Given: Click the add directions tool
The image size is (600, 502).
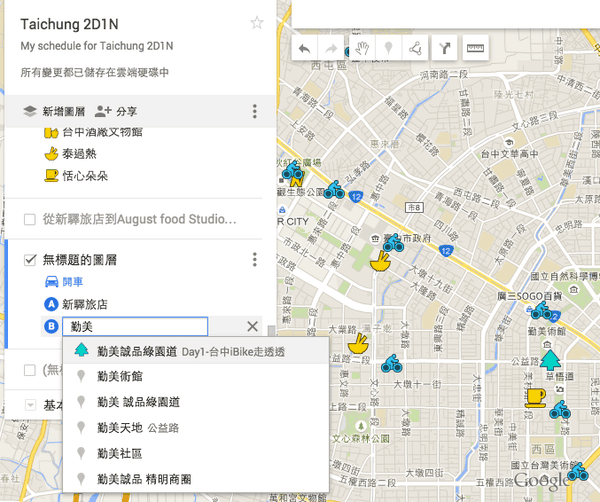Looking at the screenshot, I should pos(445,48).
